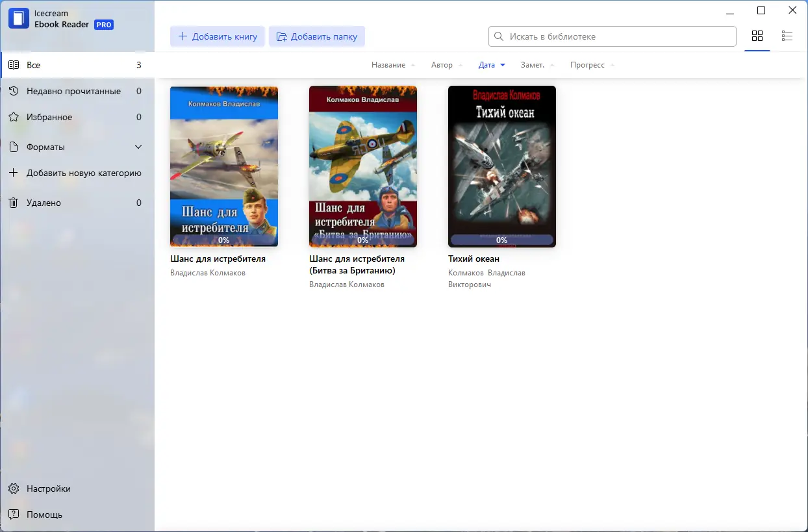Screen dimensions: 808x532
Task: Click title Шанс для истребителя (Битва за Британию)
Action: pyautogui.click(x=357, y=264)
